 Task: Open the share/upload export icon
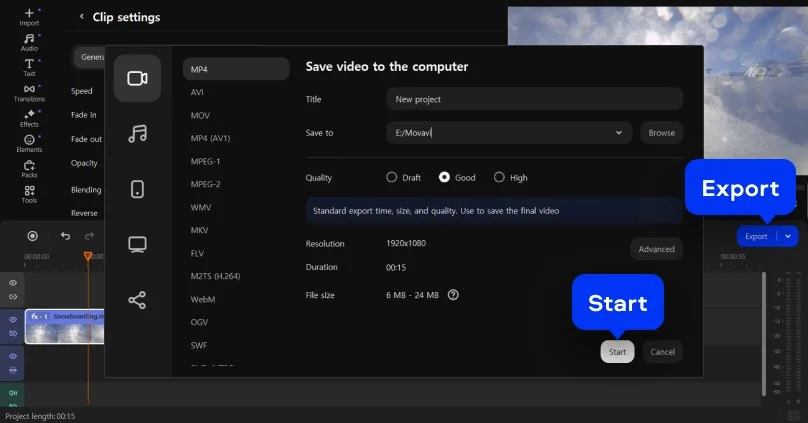(x=137, y=299)
